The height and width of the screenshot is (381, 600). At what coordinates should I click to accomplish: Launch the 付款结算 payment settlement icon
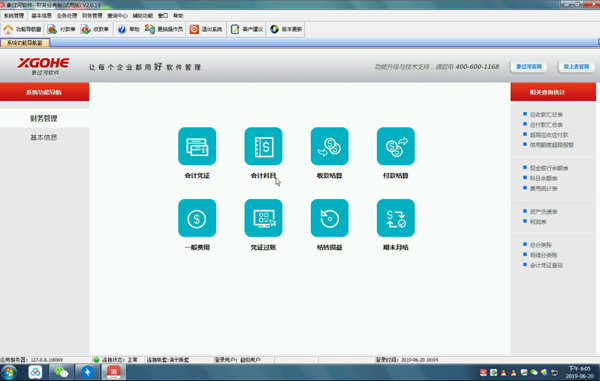coord(396,146)
